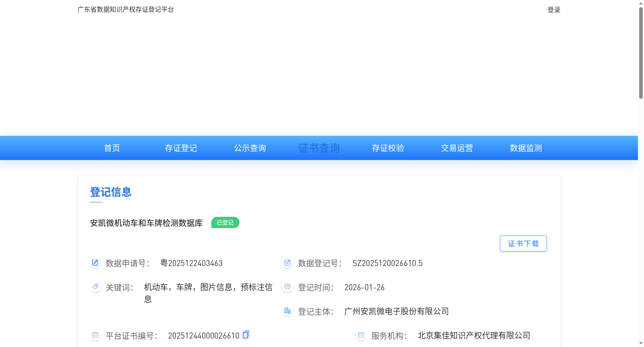Screen dimensions: 644x347
Task: Open the 存证登记 navigation tab
Action: point(181,148)
